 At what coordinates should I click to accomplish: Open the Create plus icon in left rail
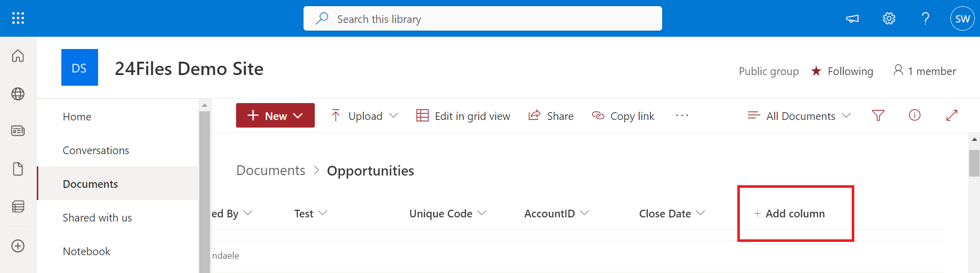click(18, 246)
